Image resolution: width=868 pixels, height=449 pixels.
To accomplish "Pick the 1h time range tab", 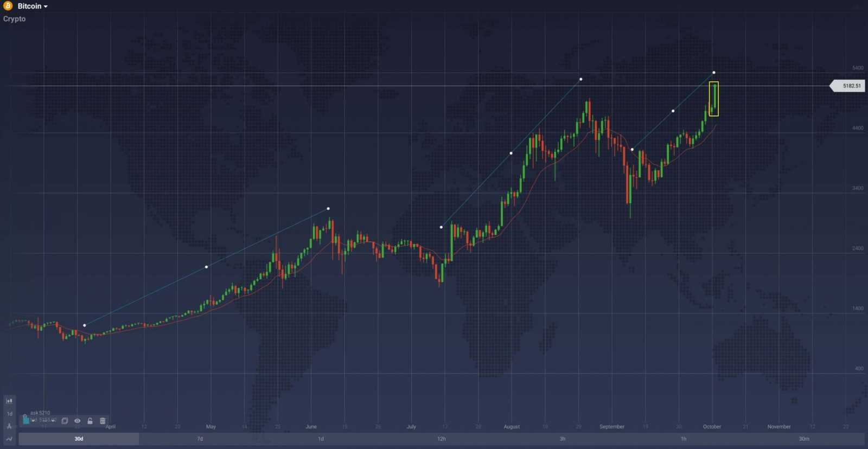I will tap(684, 439).
